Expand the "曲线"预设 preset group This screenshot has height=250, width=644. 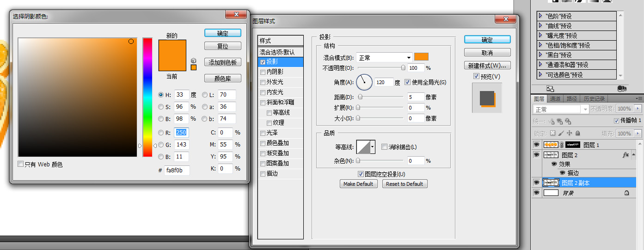(x=540, y=26)
